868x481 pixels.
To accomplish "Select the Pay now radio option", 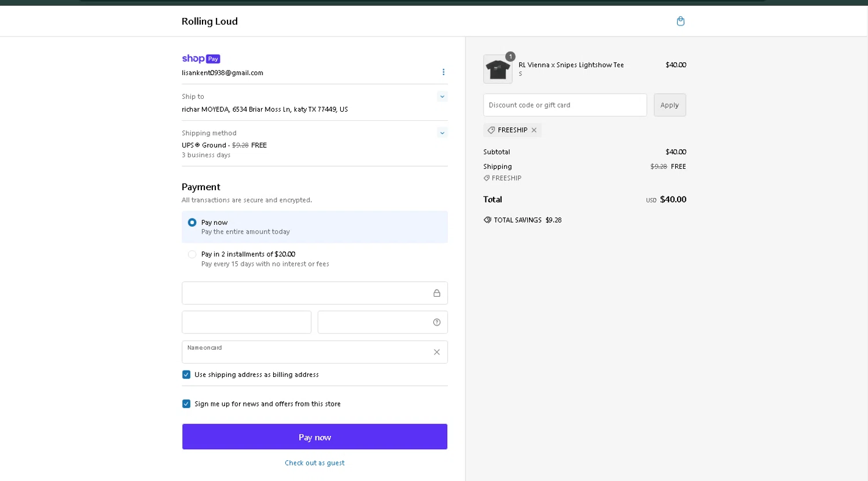I will 192,223.
